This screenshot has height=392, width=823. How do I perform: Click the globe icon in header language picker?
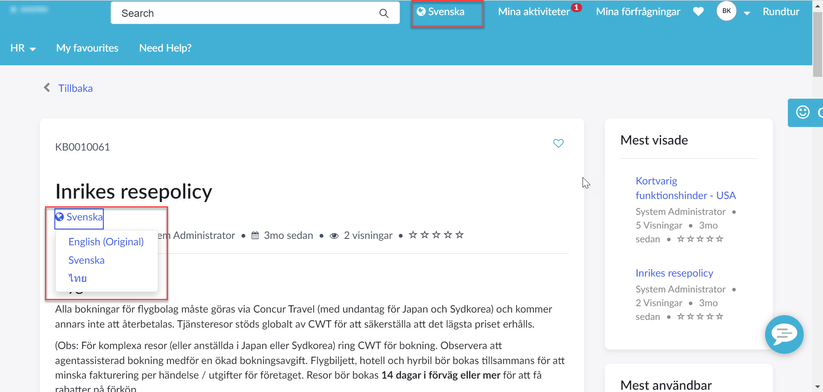(421, 12)
